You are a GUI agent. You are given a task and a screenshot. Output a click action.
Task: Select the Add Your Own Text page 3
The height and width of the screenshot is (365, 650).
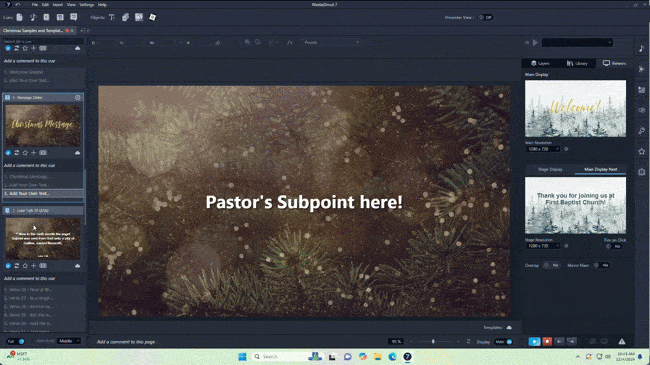click(x=43, y=193)
